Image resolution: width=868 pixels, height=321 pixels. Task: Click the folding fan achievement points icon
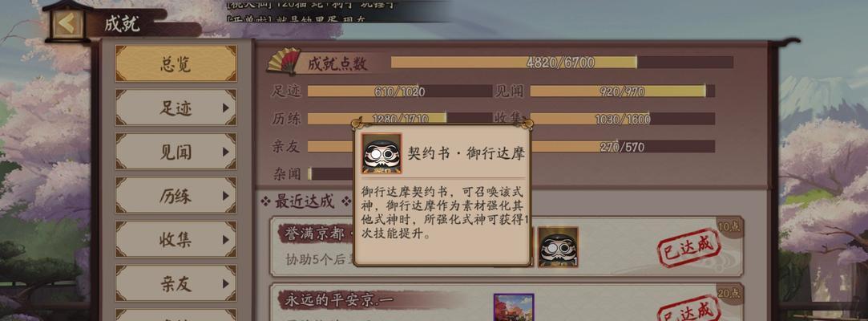284,61
